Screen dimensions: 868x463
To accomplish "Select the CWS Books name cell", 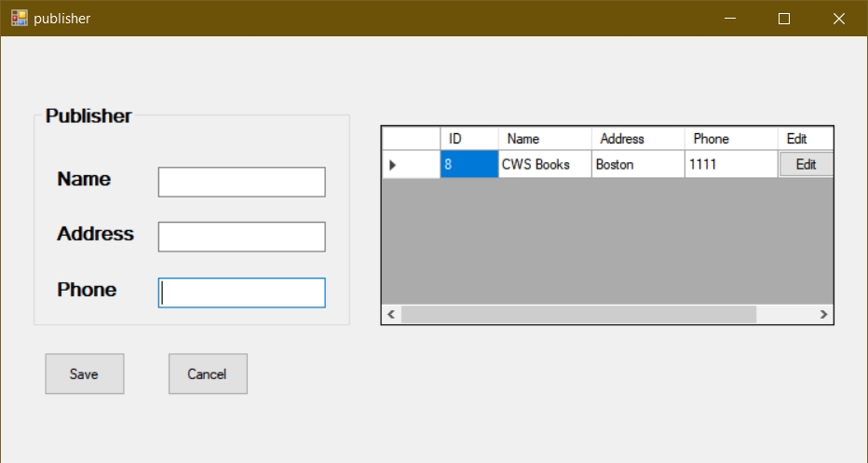I will (544, 165).
